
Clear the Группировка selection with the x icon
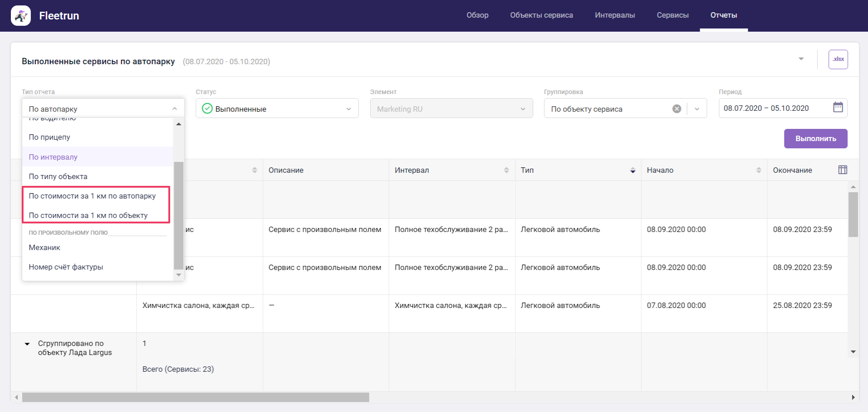click(677, 109)
